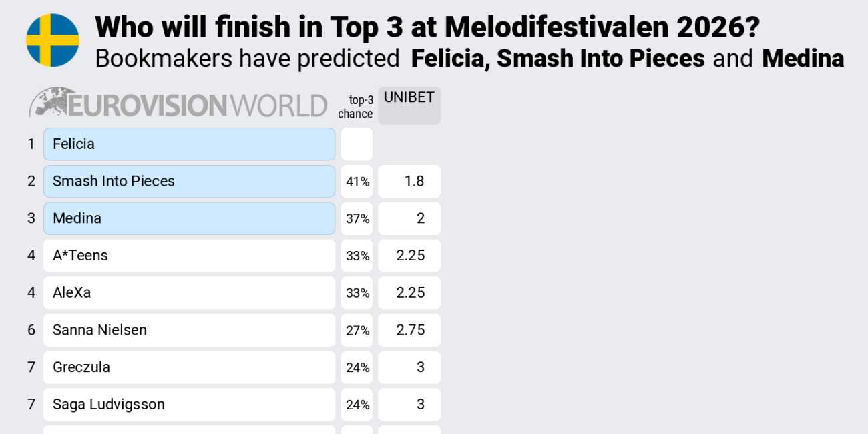Viewport: 868px width, 434px height.
Task: Select the 2.75 odds for Sanna Nielsen
Action: point(409,330)
